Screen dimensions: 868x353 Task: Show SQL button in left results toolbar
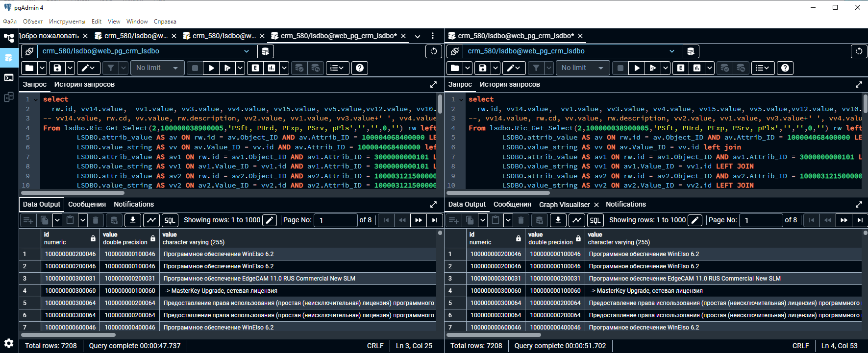(x=170, y=220)
